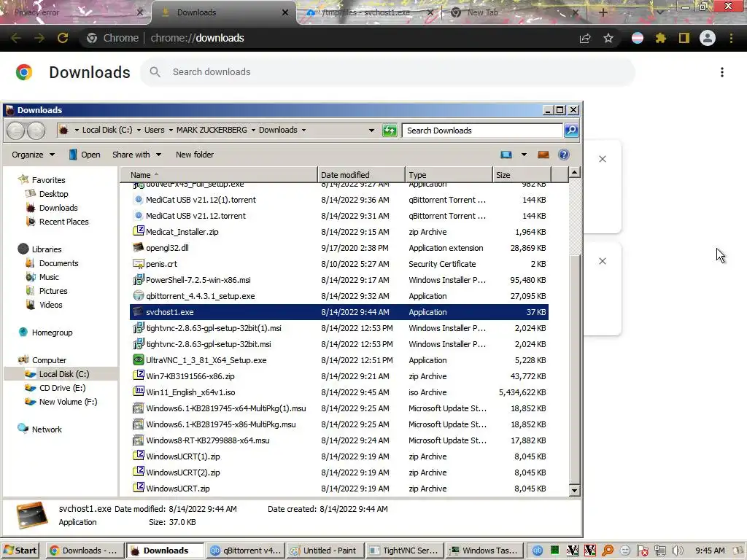Open the Chrome profile avatar
Viewport: 747px width, 560px height.
click(708, 38)
